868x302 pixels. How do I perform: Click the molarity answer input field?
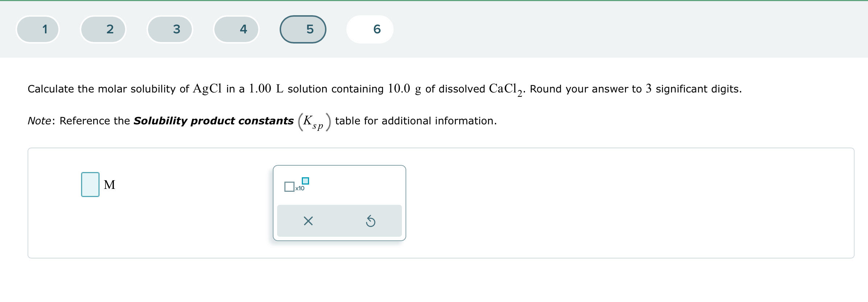tap(90, 185)
